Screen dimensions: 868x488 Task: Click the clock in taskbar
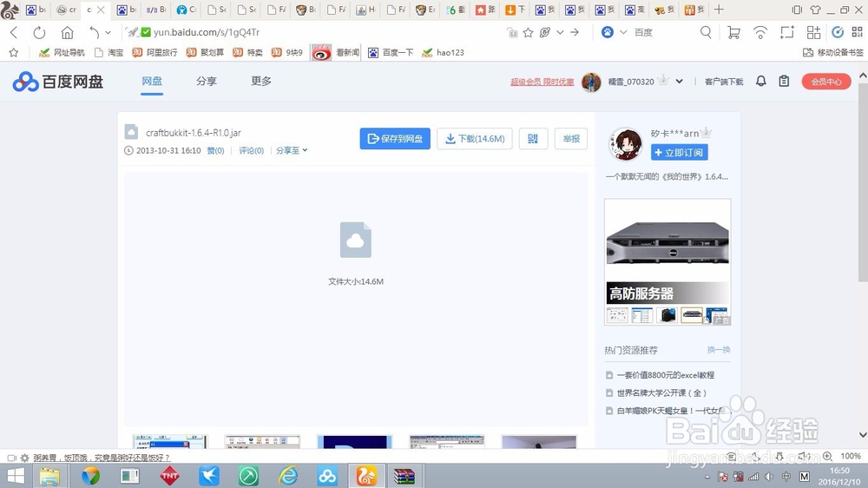[839, 477]
